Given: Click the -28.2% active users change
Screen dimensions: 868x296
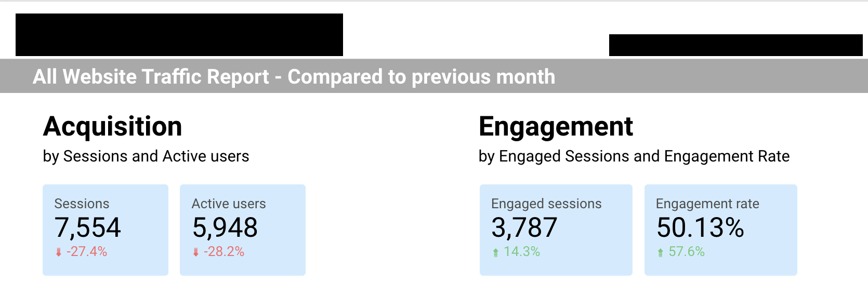Looking at the screenshot, I should 224,252.
